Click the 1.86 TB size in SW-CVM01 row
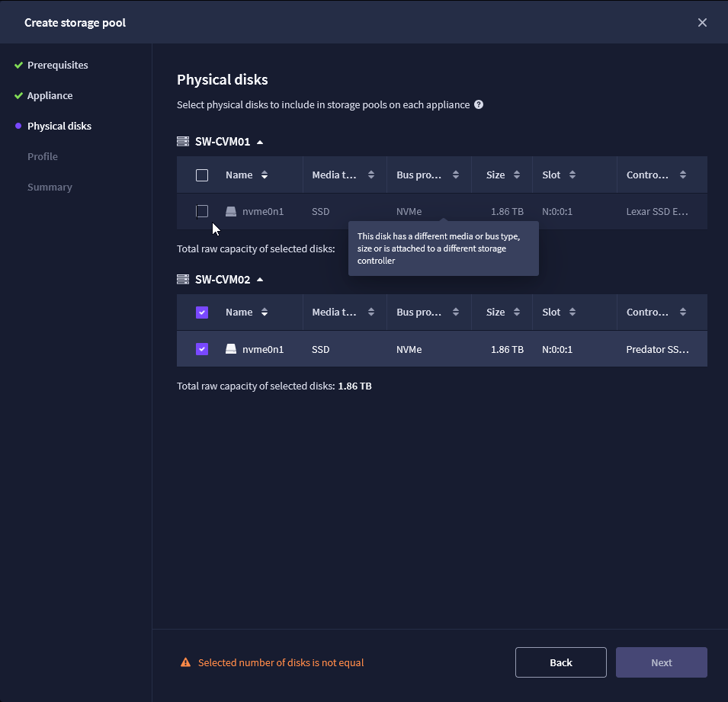728x702 pixels. [507, 211]
